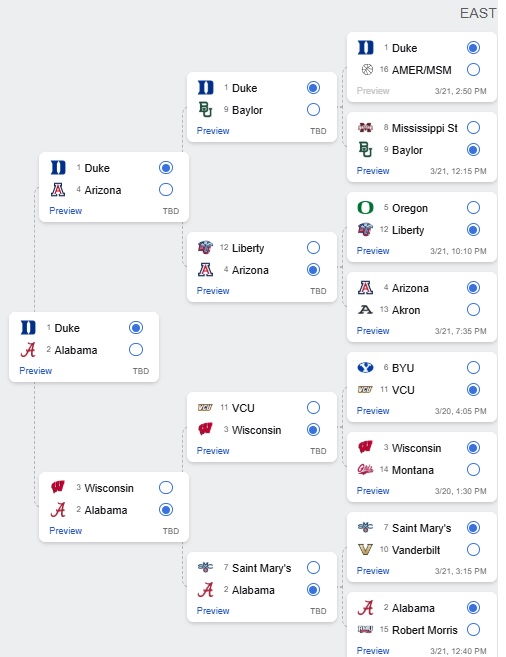Click the Saint Mary's vs Alabama matchup card
This screenshot has width=506, height=657.
click(x=262, y=587)
